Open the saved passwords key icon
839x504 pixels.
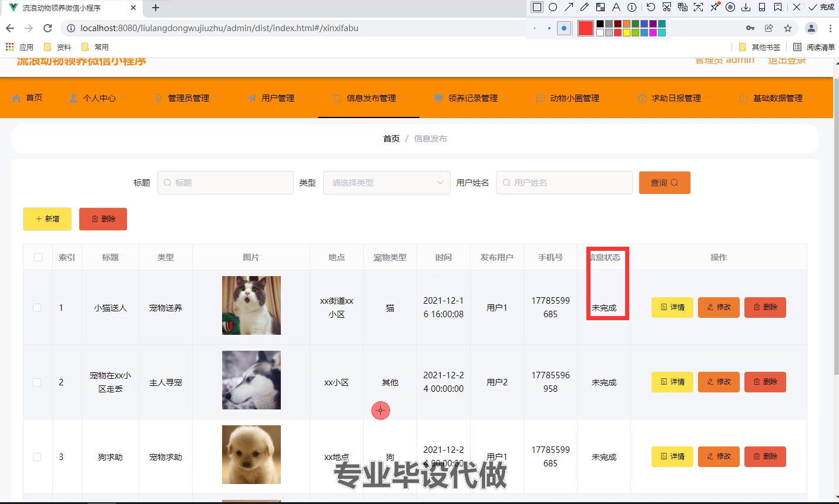click(750, 28)
